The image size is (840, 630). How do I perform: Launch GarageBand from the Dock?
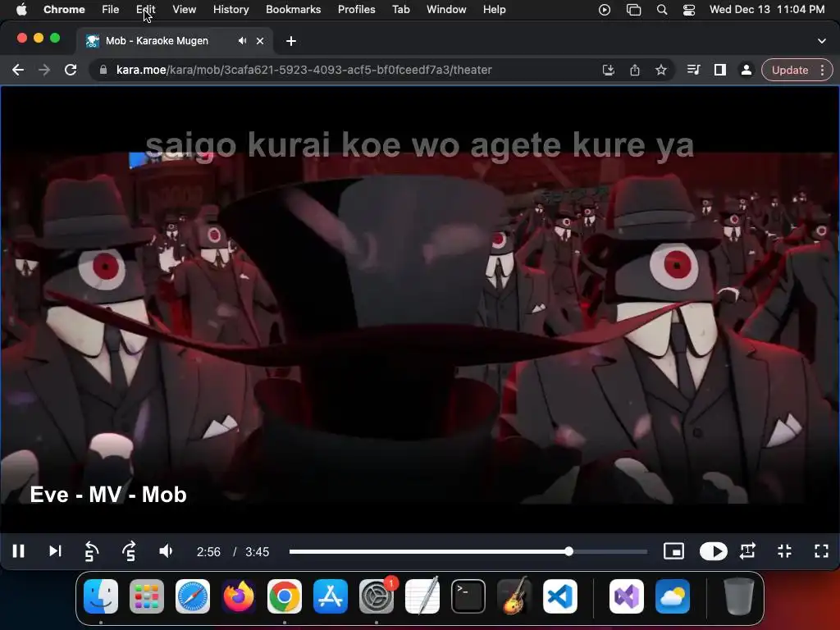[x=514, y=596]
